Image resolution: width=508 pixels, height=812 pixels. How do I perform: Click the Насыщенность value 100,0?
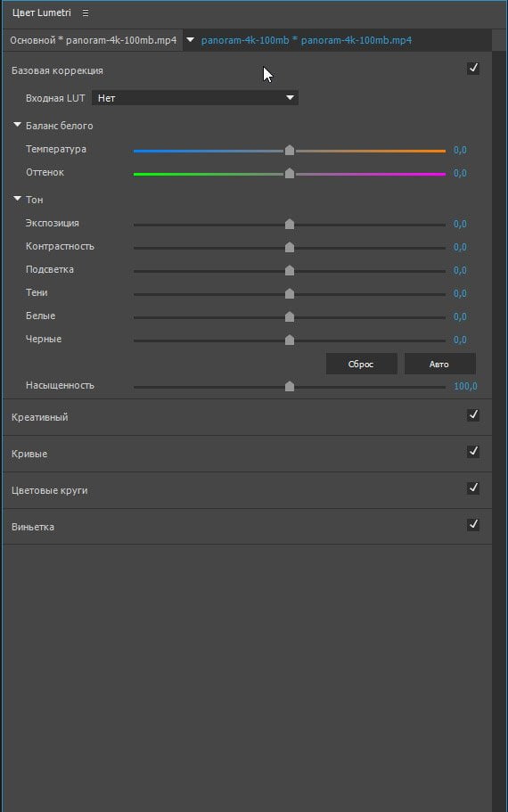click(x=465, y=386)
